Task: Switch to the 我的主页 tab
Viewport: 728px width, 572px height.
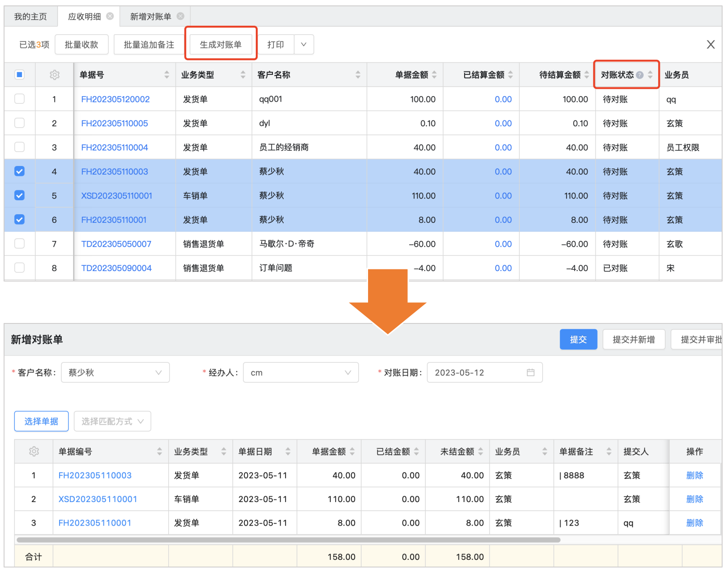Action: 31,17
